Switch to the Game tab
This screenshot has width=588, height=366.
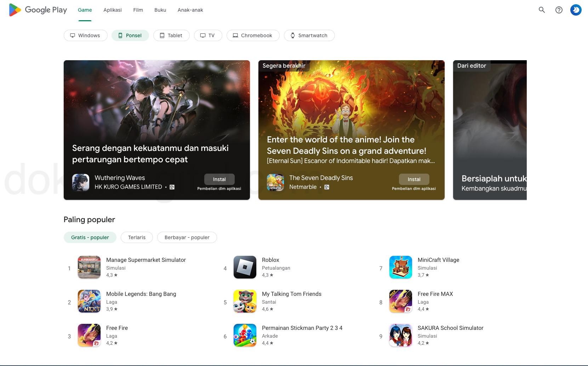[85, 10]
